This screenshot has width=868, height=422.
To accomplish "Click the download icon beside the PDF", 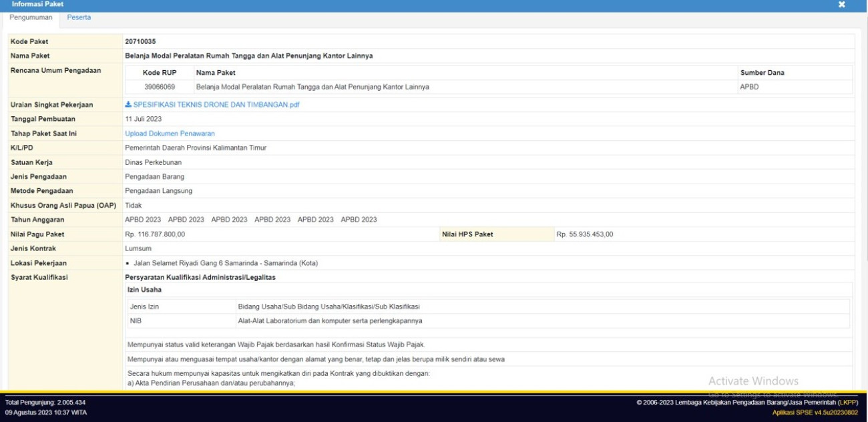I will pyautogui.click(x=128, y=105).
